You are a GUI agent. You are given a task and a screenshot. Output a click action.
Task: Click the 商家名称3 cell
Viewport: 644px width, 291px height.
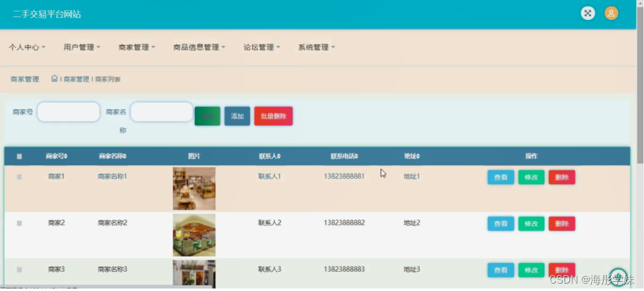[x=112, y=269]
